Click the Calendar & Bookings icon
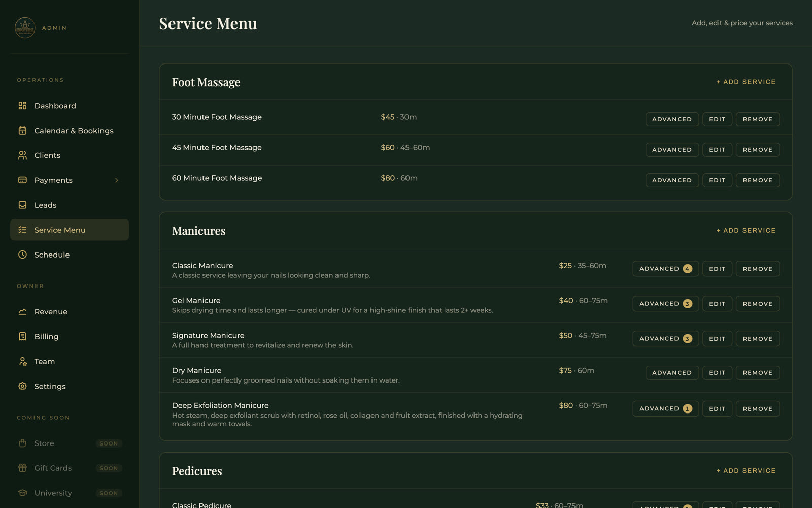 (22, 131)
